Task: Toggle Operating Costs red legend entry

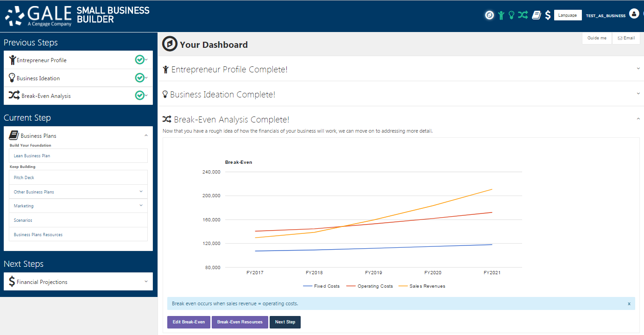Action: [370, 286]
